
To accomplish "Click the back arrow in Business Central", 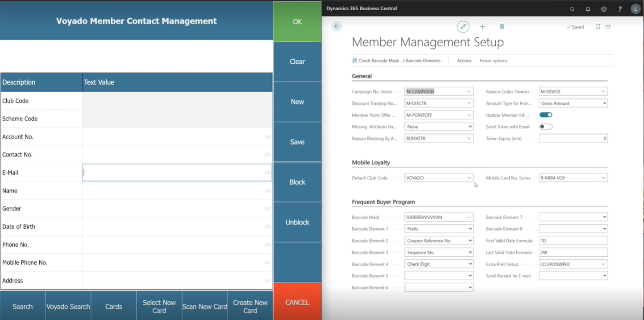I will (x=337, y=26).
